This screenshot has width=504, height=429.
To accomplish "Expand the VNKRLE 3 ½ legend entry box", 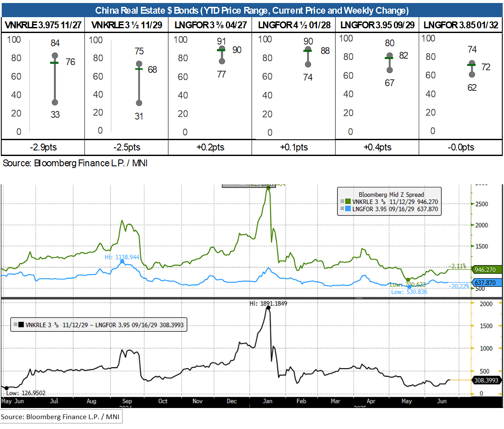I will tap(342, 201).
